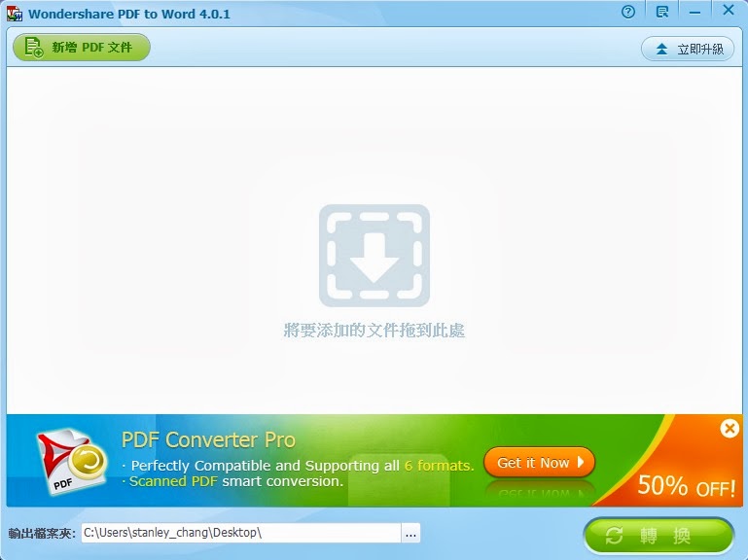Open the register/feedback icon in title bar
The height and width of the screenshot is (560, 748).
click(x=662, y=12)
